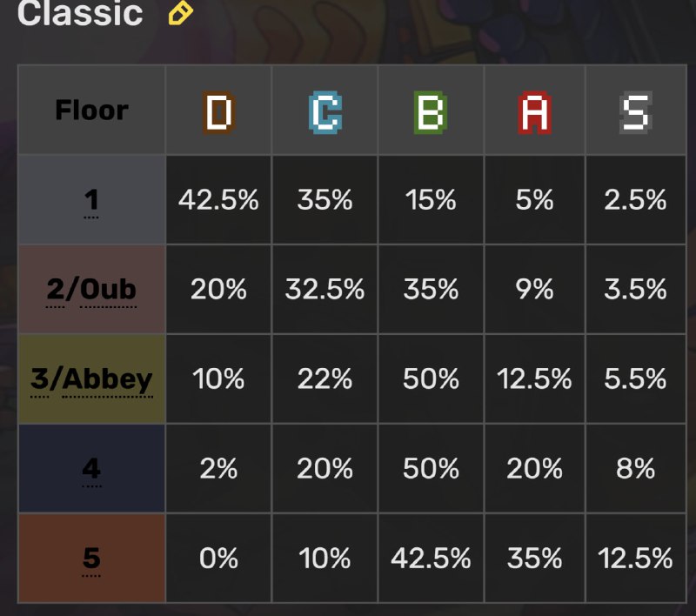Viewport: 696px width, 616px height.
Task: Click the red A rank icon
Action: tap(534, 112)
